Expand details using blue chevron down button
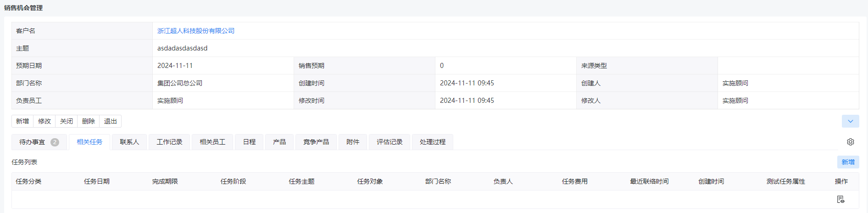 850,121
